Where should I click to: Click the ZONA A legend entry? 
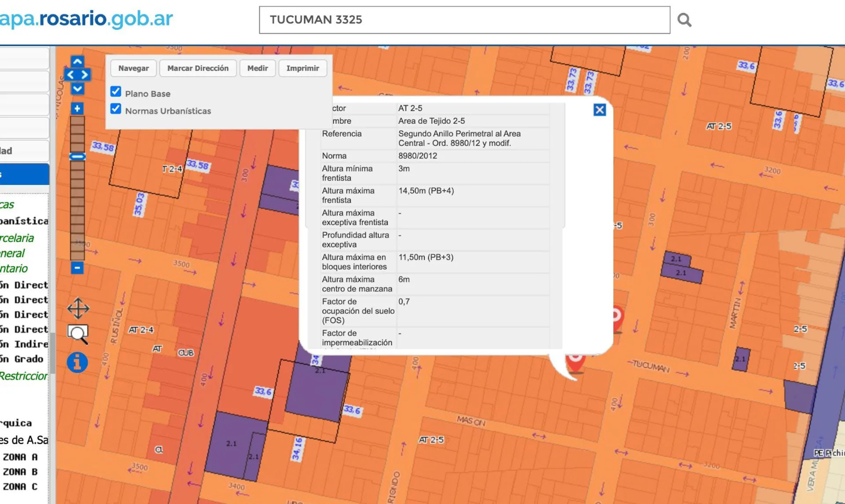20,457
